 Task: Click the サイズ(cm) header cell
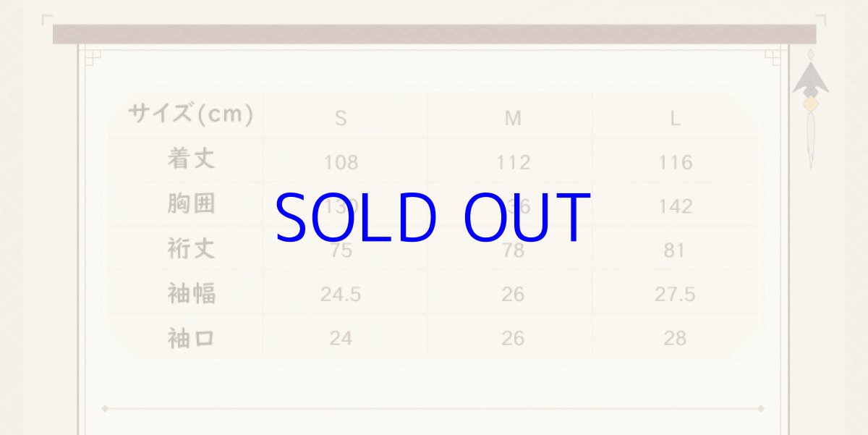tap(190, 114)
